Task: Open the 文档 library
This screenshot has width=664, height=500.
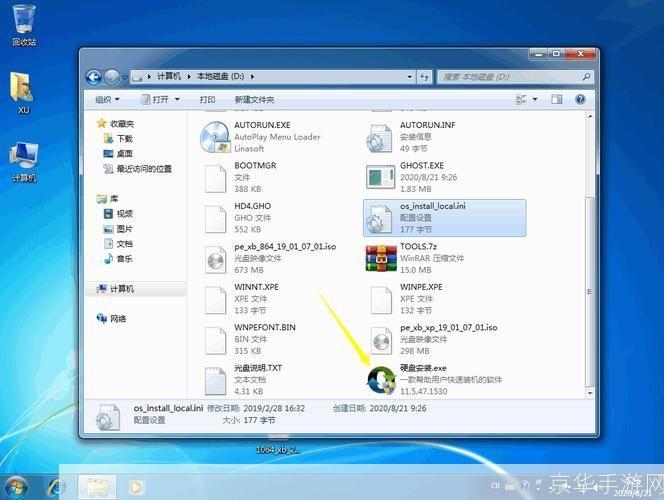Action: 124,243
